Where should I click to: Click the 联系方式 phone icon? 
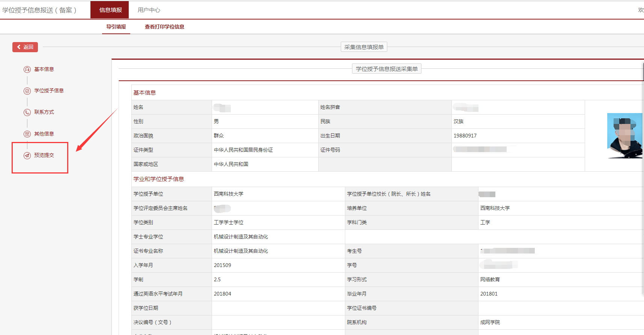[x=27, y=112]
